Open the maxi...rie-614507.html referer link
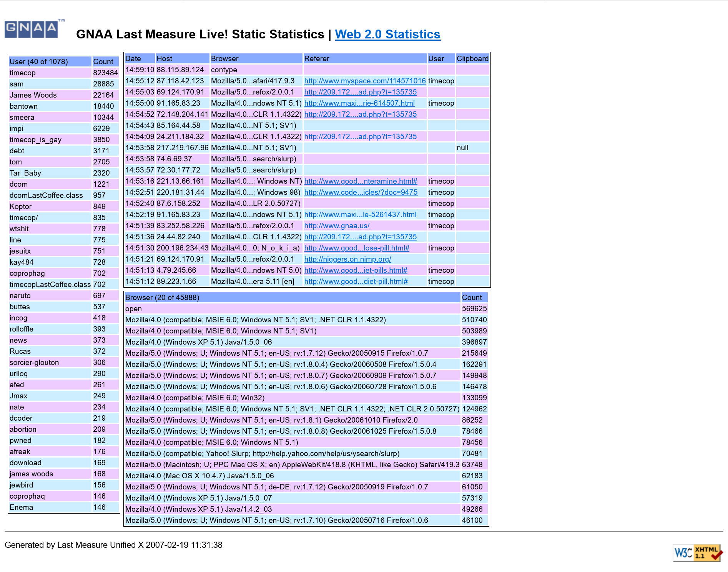 [359, 103]
